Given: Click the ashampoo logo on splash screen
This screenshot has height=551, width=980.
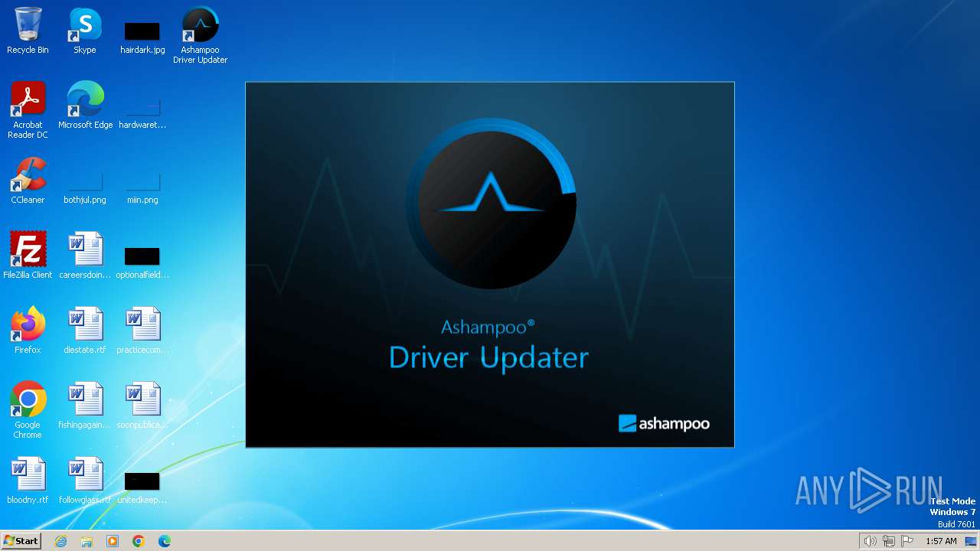Looking at the screenshot, I should pyautogui.click(x=664, y=423).
